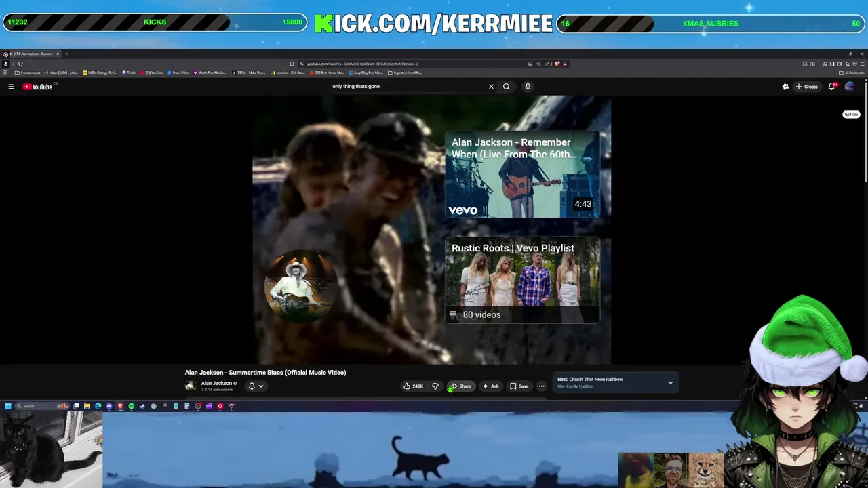
Task: Click the browser address bar URL
Action: point(361,64)
